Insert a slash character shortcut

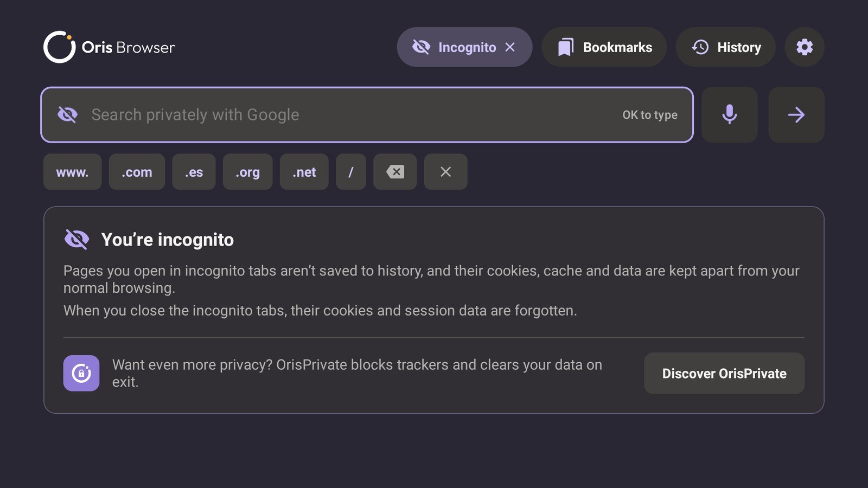pos(351,172)
